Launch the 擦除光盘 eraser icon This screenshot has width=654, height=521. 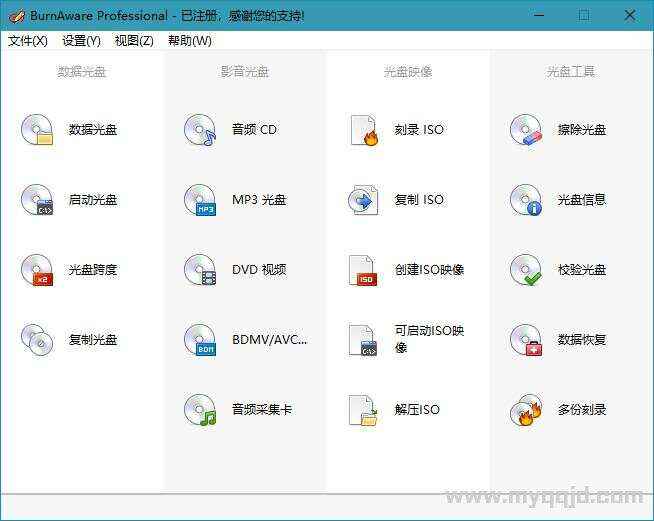(526, 130)
